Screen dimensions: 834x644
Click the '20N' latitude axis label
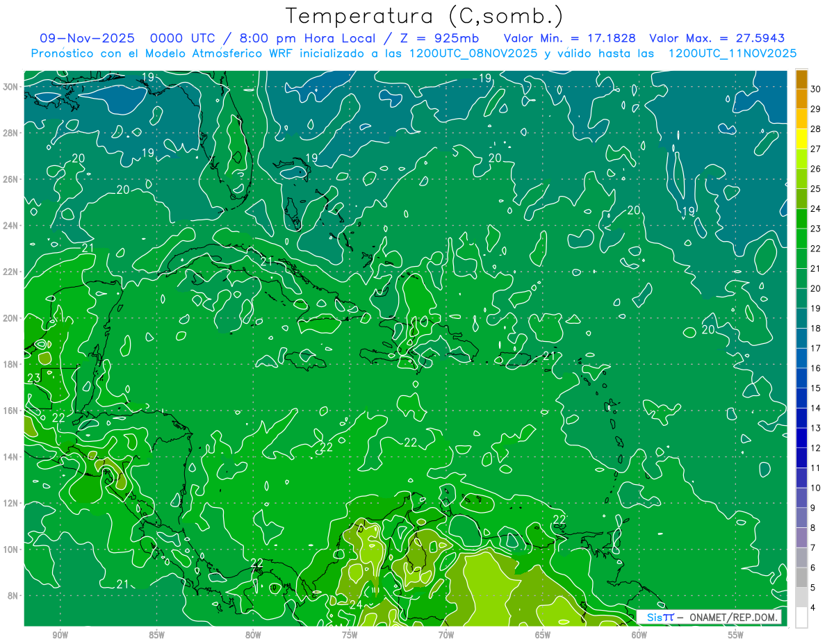(x=10, y=317)
